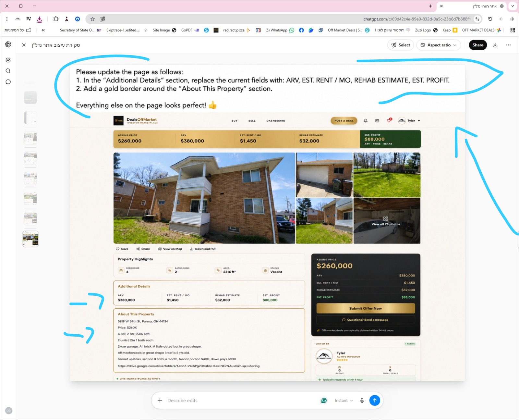Open site information icon beside the URL
The height and width of the screenshot is (420, 519).
point(477,19)
